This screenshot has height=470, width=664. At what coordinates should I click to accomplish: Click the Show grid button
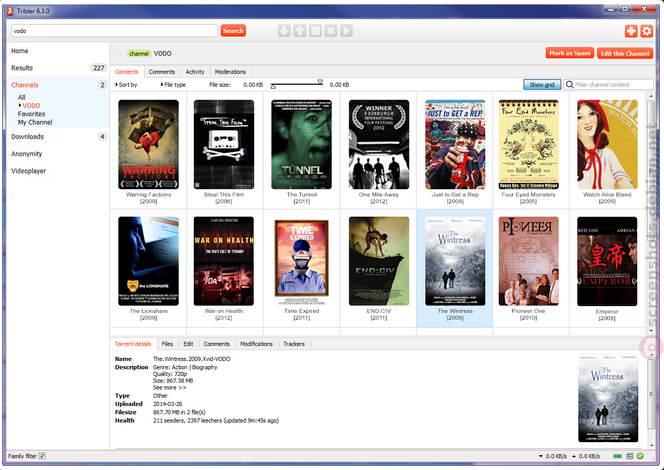542,85
